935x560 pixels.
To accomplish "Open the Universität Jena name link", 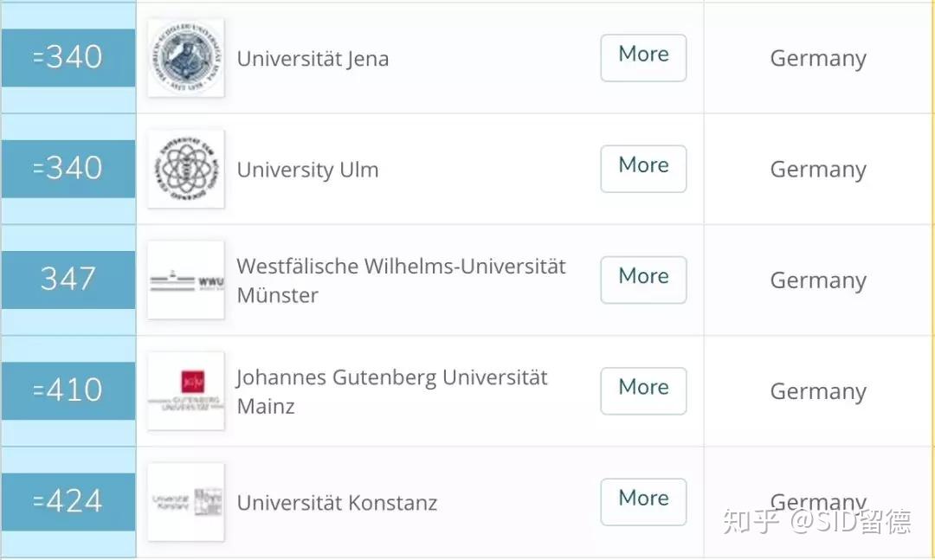I will [313, 59].
